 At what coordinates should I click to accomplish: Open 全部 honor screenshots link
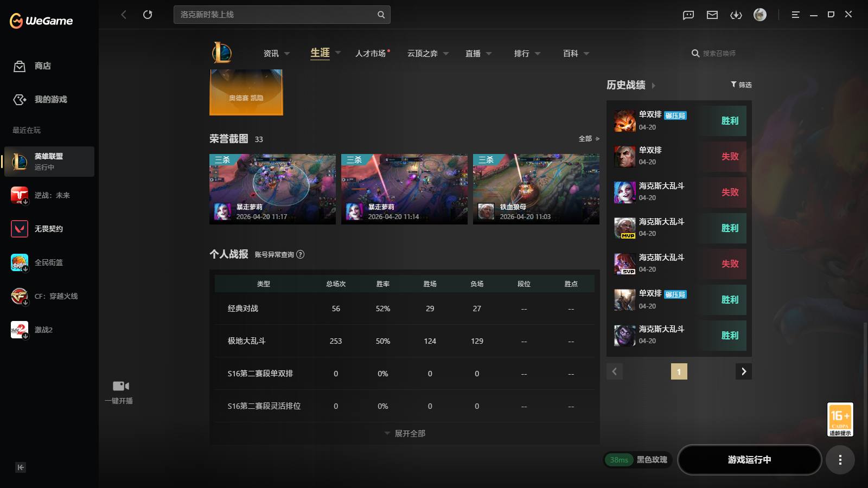click(x=589, y=139)
